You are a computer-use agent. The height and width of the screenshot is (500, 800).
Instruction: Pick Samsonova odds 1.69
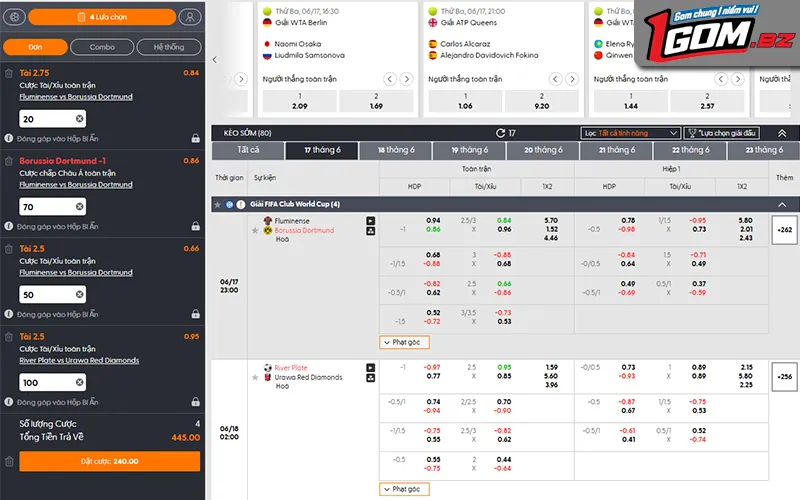pyautogui.click(x=376, y=101)
